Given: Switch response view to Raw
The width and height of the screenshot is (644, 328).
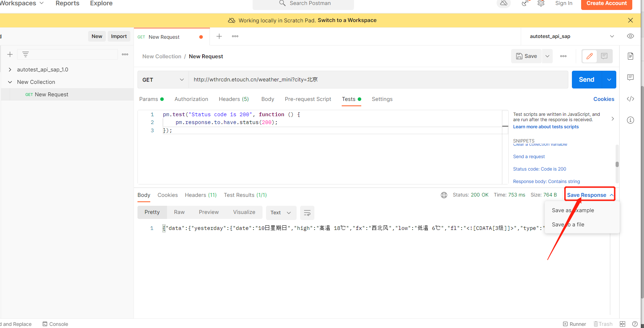Looking at the screenshot, I should (179, 212).
